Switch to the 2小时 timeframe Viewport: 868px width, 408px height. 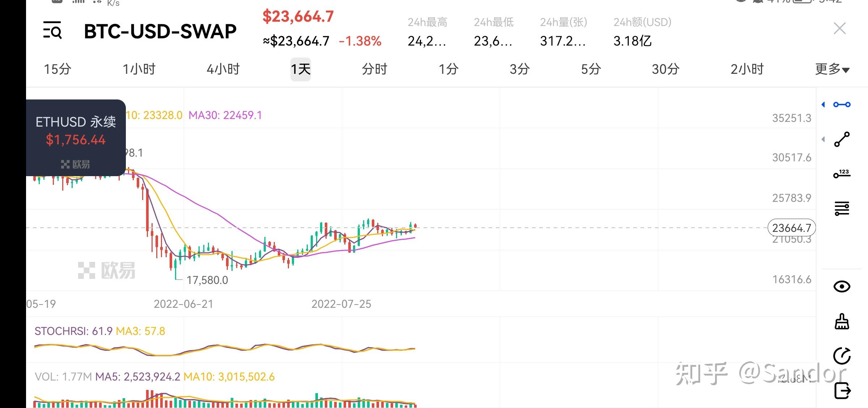747,69
